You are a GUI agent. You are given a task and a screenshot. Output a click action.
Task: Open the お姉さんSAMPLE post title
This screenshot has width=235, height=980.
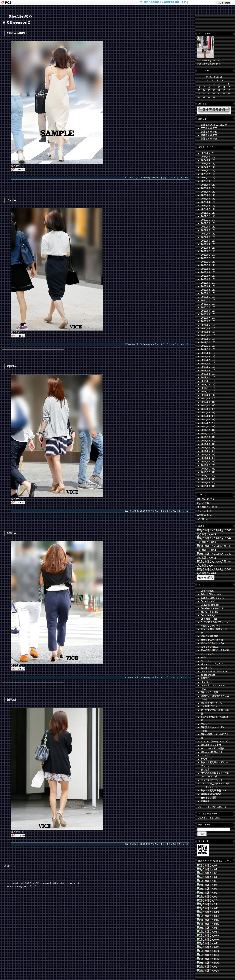coord(17,33)
